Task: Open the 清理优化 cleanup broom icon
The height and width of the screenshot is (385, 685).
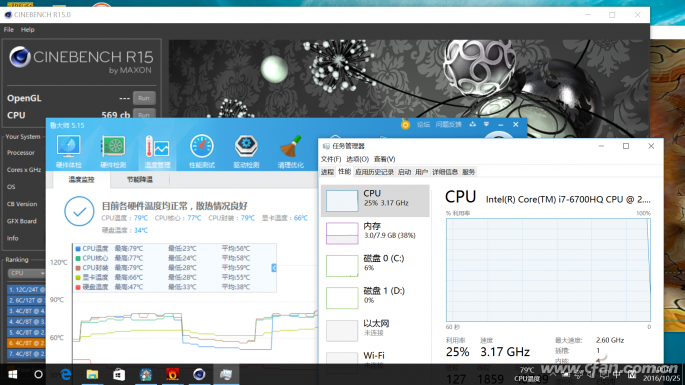Action: pyautogui.click(x=291, y=152)
